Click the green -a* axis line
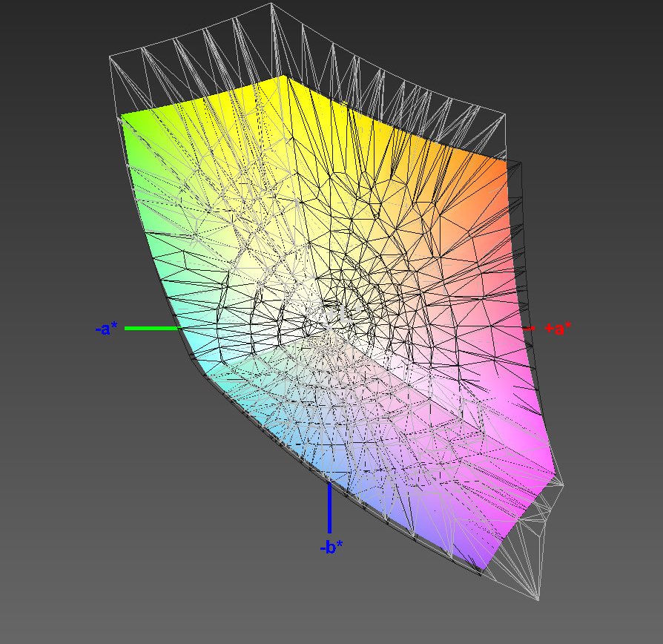Screen dimensions: 663x644 point(154,329)
